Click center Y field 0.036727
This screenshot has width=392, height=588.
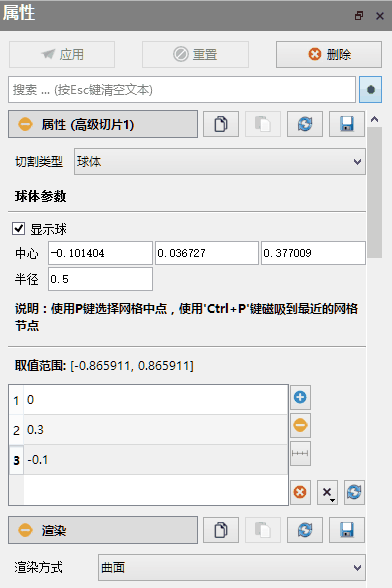(207, 253)
